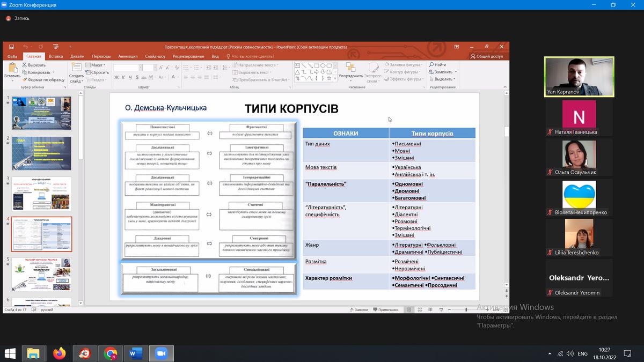Toggle Comments (Примечания) pane in status bar

pos(385,310)
